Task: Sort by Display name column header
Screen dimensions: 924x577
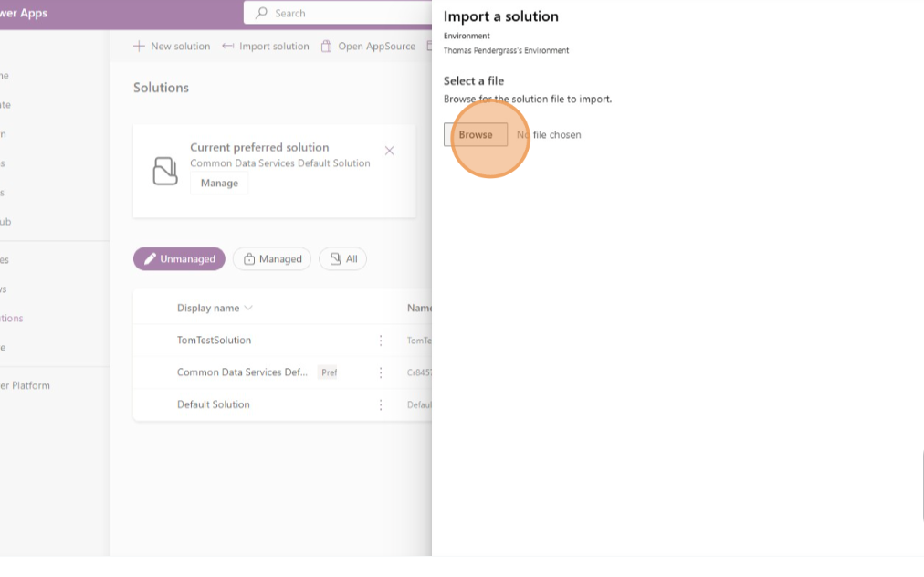Action: tap(208, 309)
